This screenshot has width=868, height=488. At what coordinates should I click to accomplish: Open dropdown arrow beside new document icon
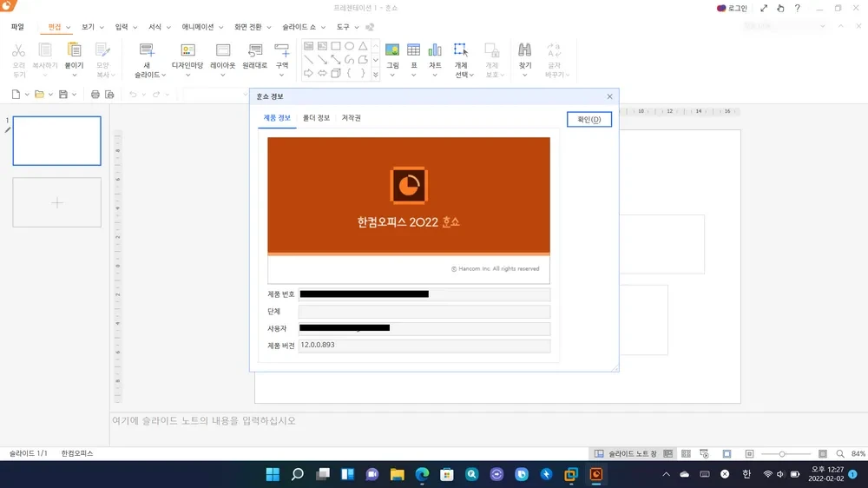tap(27, 95)
